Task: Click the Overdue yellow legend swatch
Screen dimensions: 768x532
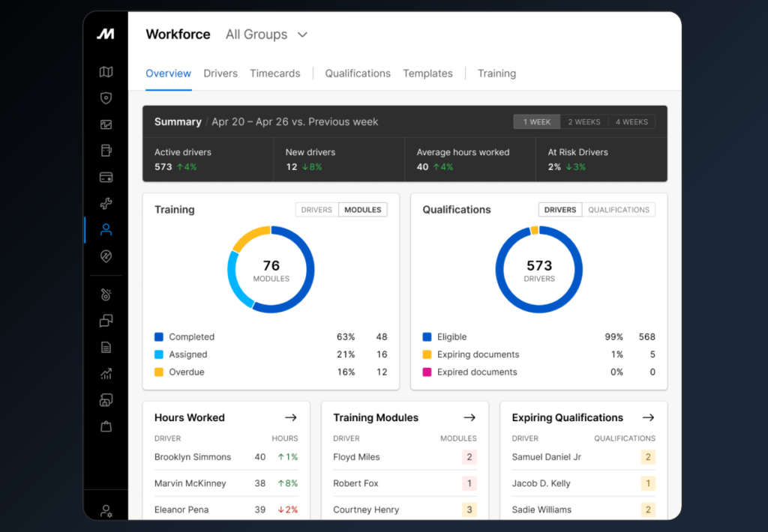Action: pos(159,372)
